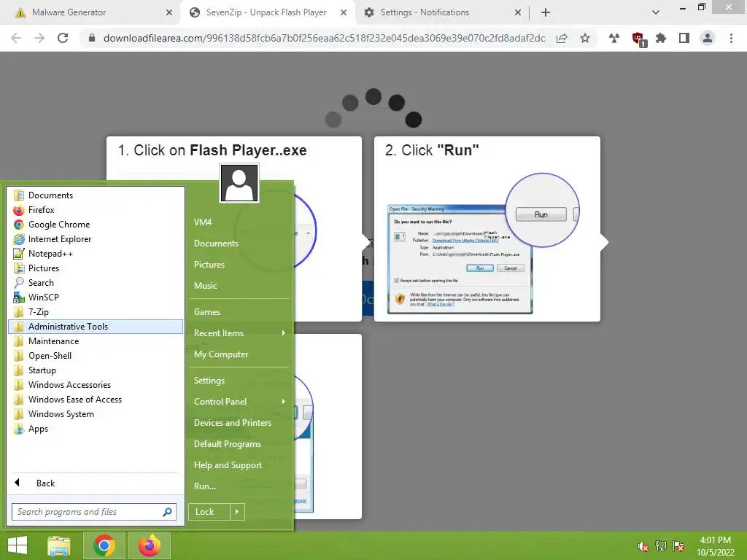Expand the Windows Ease of Access folder
747x560 pixels.
tap(96, 400)
